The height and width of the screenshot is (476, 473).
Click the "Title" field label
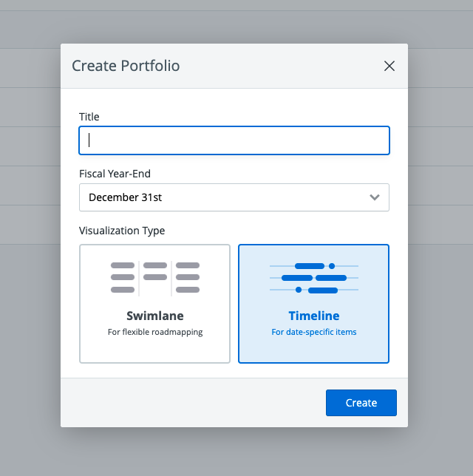(89, 117)
